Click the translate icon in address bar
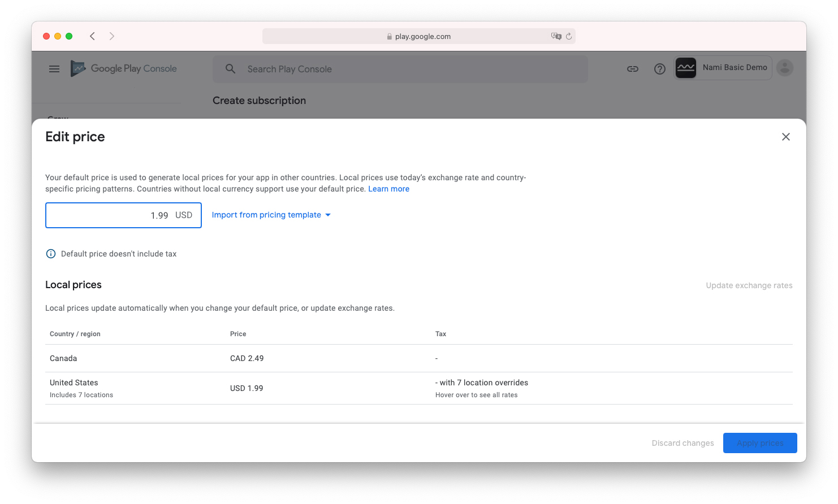The image size is (838, 504). (556, 36)
